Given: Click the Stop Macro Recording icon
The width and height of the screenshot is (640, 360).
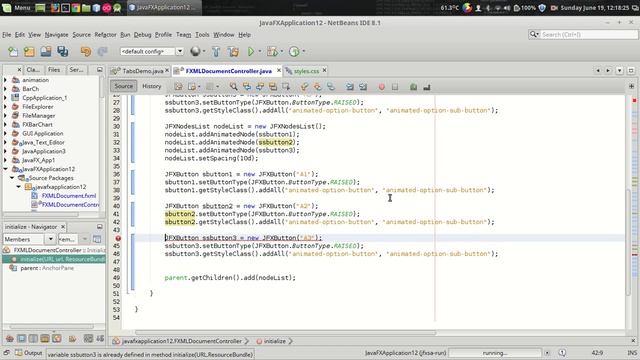Looking at the screenshot, I should coord(395,87).
